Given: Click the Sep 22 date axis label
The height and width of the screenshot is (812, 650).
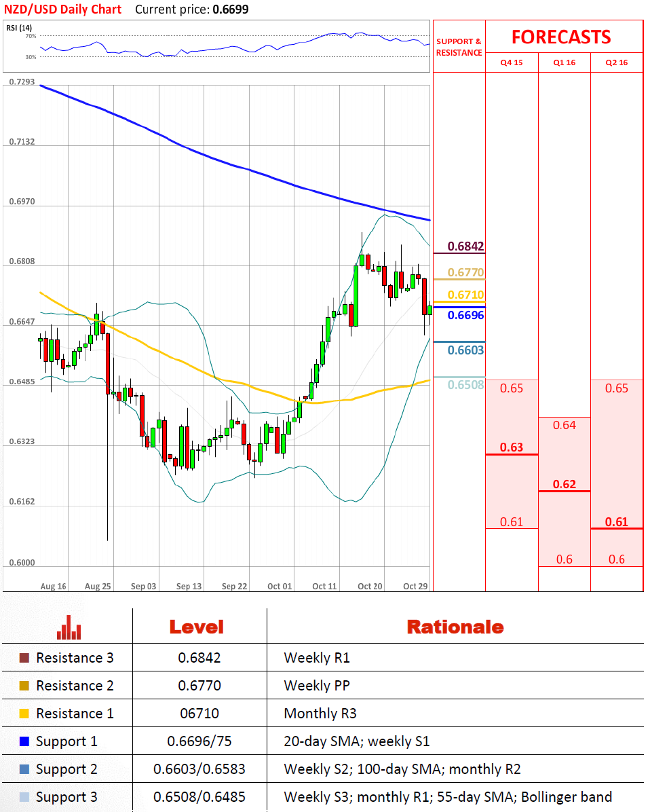Looking at the screenshot, I should click(235, 586).
